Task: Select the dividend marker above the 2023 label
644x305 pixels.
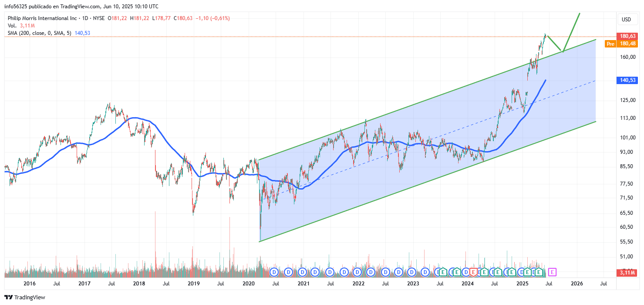Action: [x=412, y=272]
